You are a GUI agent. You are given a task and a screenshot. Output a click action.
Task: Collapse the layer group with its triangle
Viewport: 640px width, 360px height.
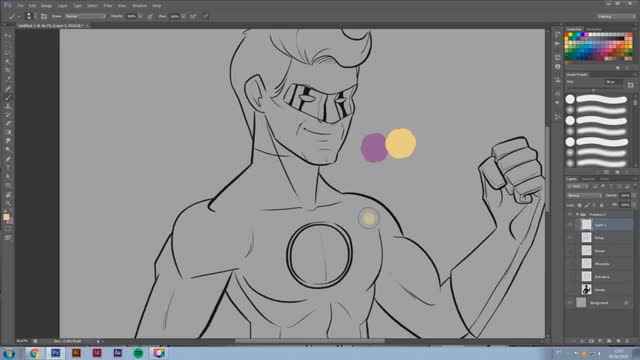pos(577,214)
